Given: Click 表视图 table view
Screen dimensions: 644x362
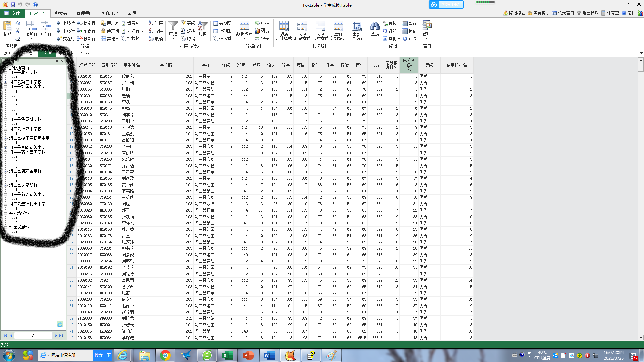Looking at the screenshot, I should coord(222,23).
